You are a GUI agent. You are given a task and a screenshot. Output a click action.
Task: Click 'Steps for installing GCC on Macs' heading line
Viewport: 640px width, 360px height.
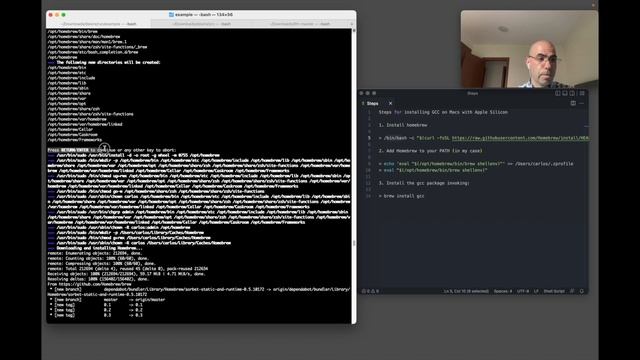click(x=443, y=112)
